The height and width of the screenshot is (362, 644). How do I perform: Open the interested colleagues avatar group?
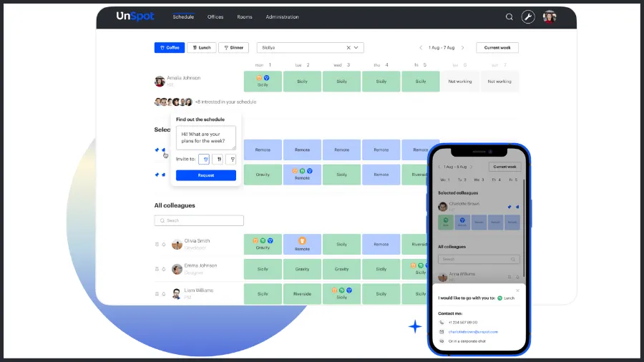click(x=173, y=102)
